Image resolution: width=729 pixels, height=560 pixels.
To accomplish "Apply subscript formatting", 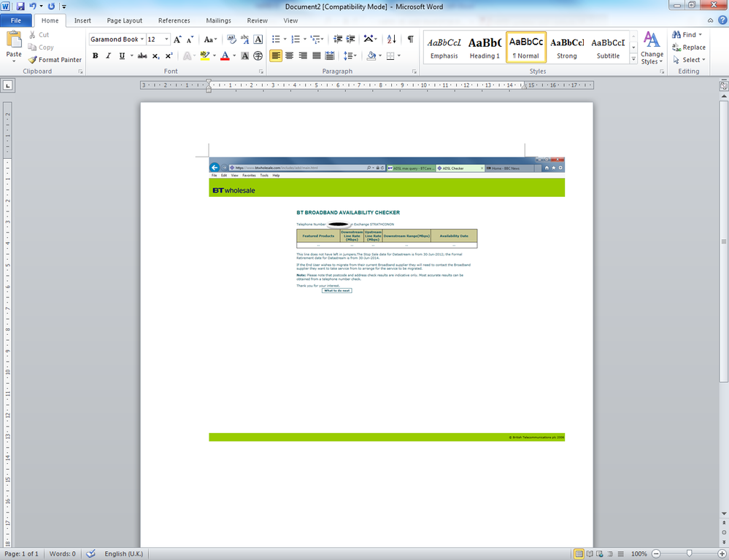I will click(155, 55).
